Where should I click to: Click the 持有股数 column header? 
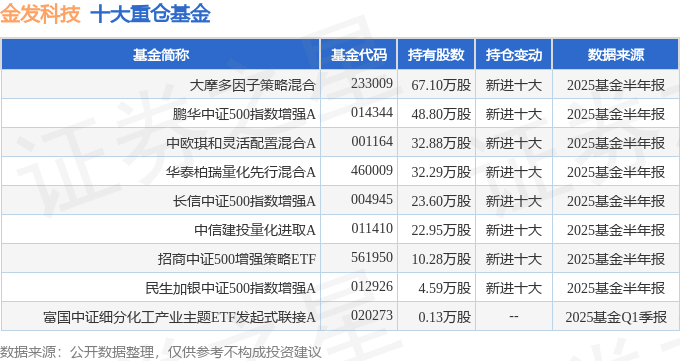[x=436, y=55]
